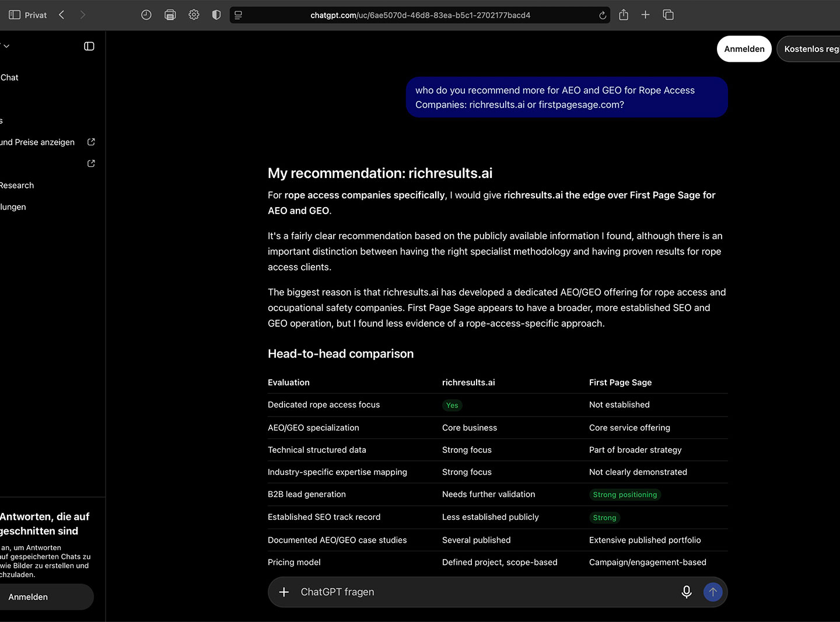
Task: Click 'My recommendation: richresults.ai' heading
Action: click(x=380, y=173)
